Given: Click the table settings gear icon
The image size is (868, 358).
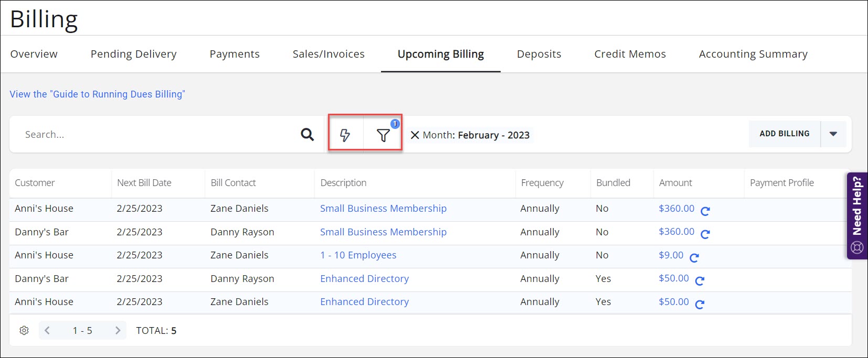Looking at the screenshot, I should pos(24,330).
